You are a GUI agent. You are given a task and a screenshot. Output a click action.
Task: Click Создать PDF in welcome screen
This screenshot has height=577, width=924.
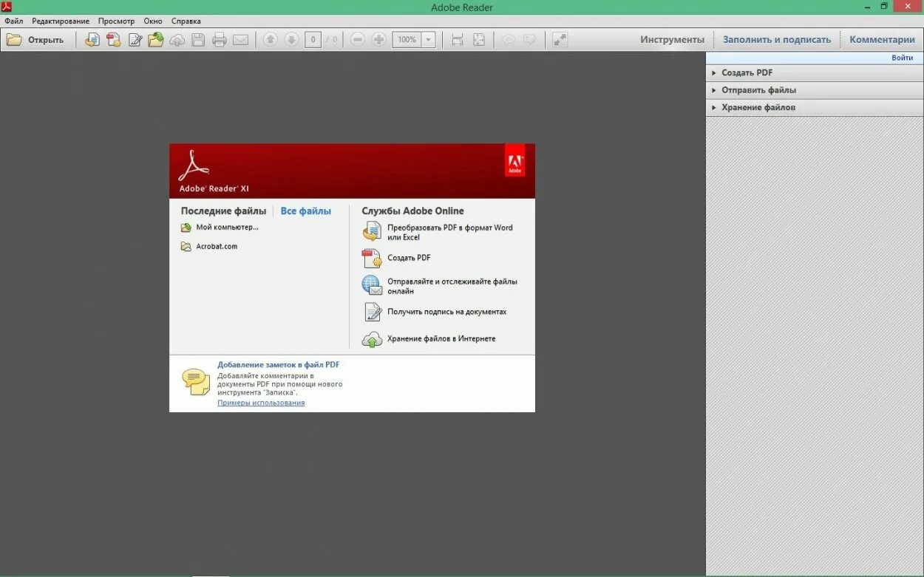pos(409,258)
